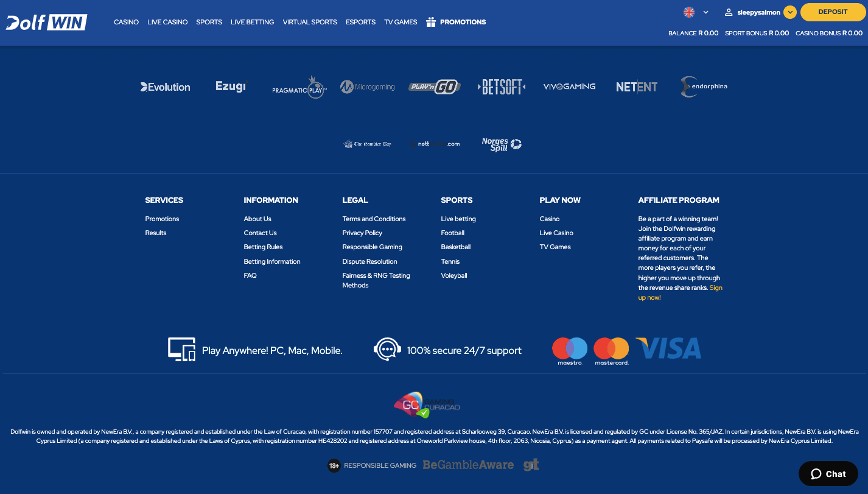Click the DolfWIN logo

tap(47, 22)
